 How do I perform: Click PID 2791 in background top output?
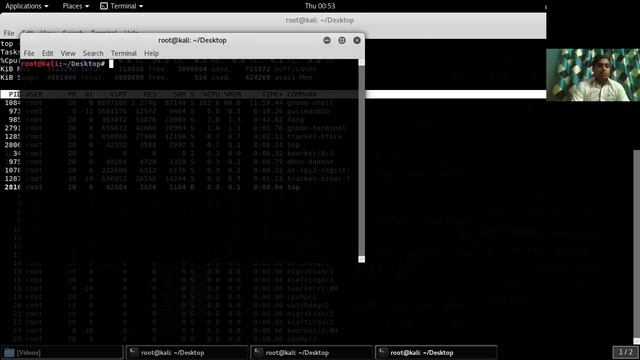coord(12,128)
